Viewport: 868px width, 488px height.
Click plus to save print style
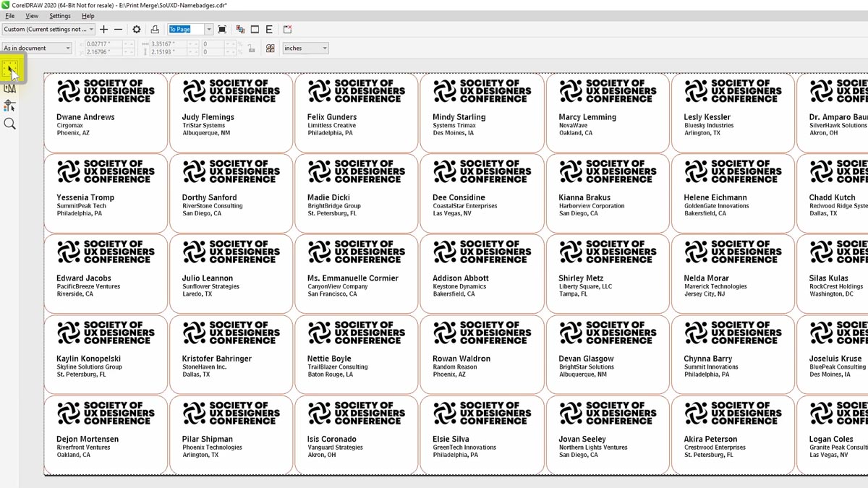(x=104, y=30)
